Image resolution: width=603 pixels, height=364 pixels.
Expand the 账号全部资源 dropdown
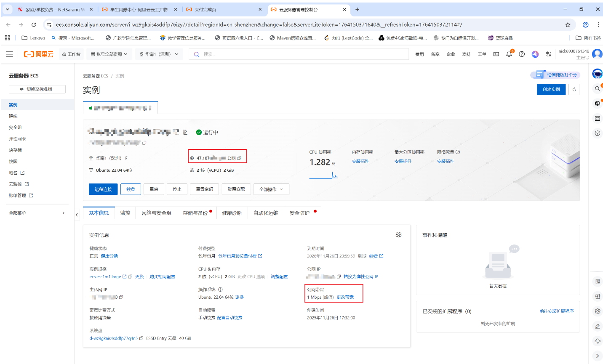pyautogui.click(x=109, y=54)
